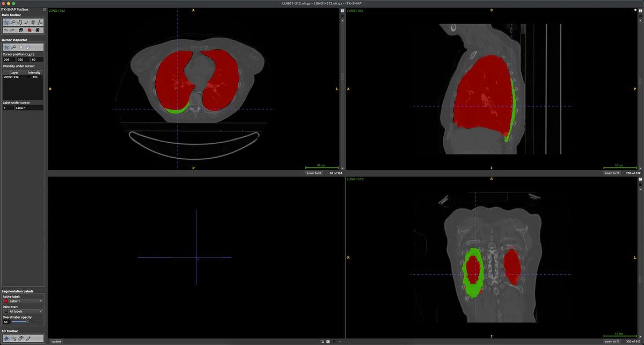644x345 pixels.
Task: Click the 3D view screenshot icon
Action: [334, 341]
